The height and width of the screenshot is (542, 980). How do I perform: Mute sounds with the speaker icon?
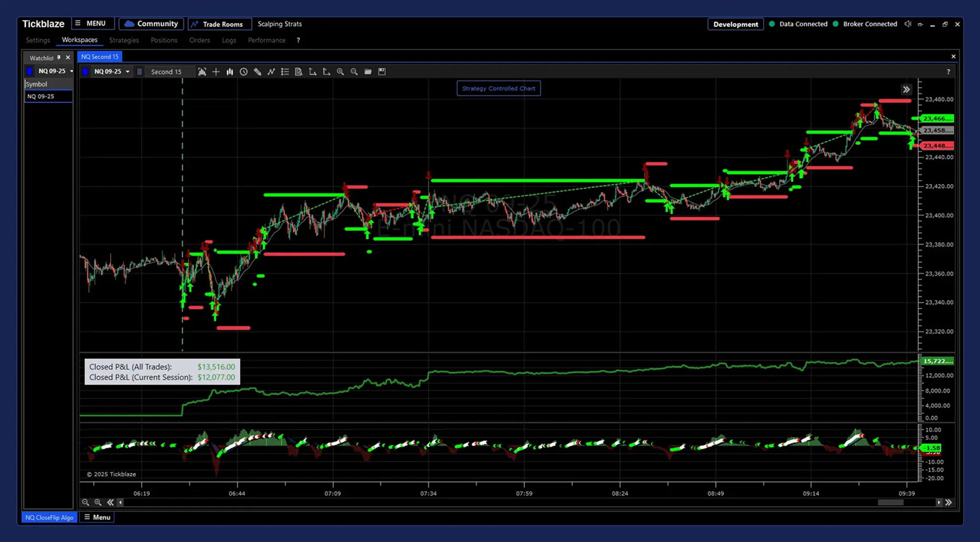point(908,24)
